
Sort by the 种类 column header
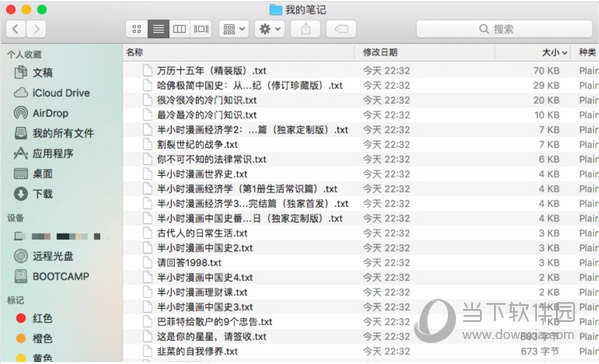click(x=588, y=52)
